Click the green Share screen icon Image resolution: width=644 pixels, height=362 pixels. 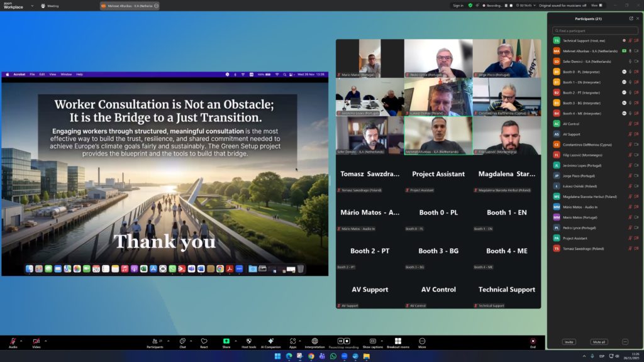click(x=226, y=342)
